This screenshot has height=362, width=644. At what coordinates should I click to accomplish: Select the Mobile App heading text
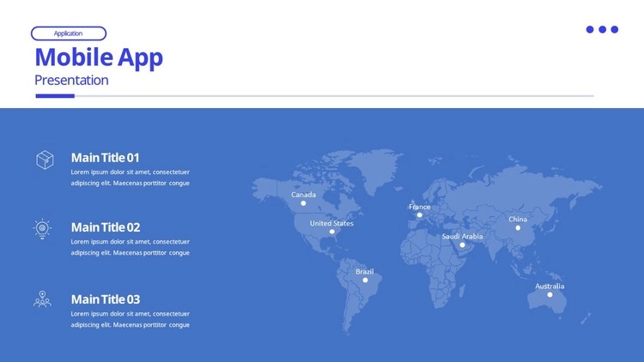click(99, 57)
